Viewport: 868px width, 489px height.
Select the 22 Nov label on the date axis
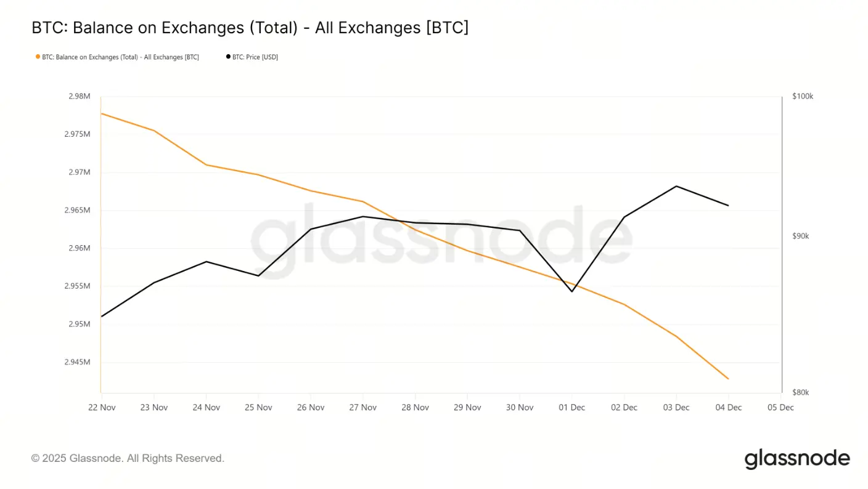point(102,407)
